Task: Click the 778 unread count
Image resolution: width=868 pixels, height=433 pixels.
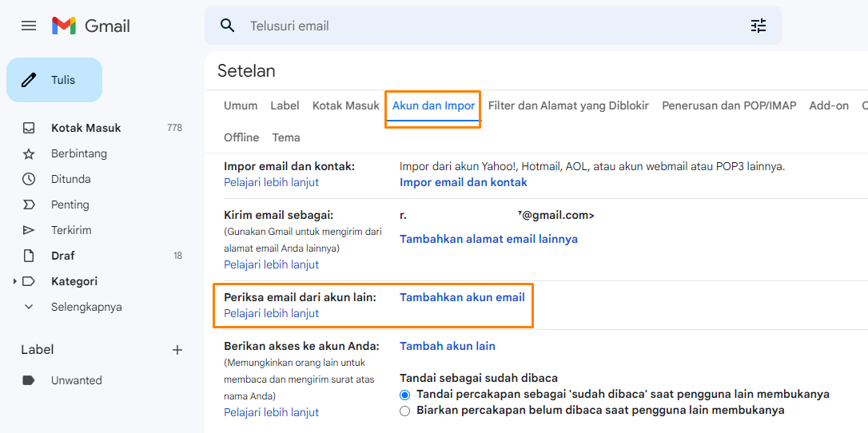Action: point(174,128)
